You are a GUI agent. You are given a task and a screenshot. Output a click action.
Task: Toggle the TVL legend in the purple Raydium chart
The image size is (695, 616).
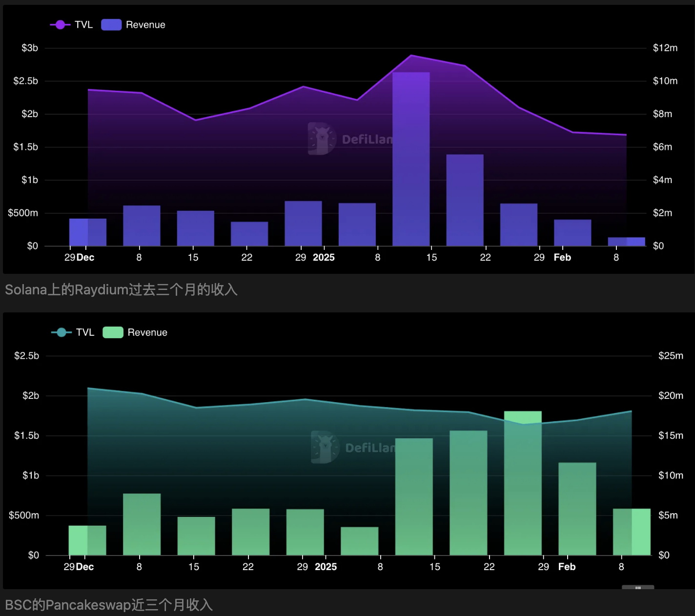[71, 25]
